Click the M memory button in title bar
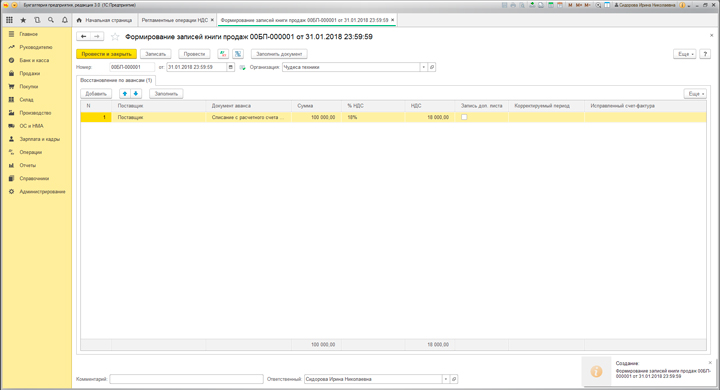720x390 pixels. tap(570, 5)
